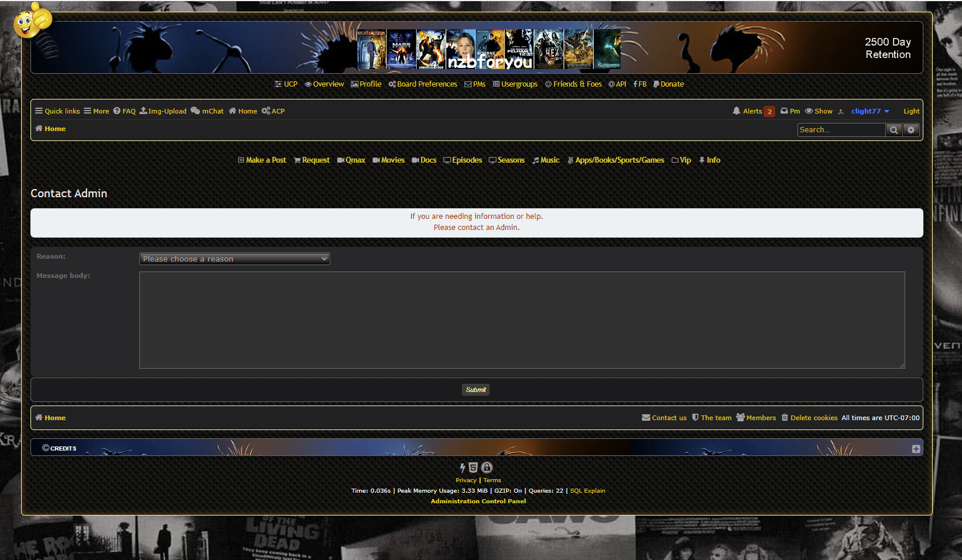Open the Administration Control Panel link
Image resolution: width=962 pixels, height=560 pixels.
point(478,501)
